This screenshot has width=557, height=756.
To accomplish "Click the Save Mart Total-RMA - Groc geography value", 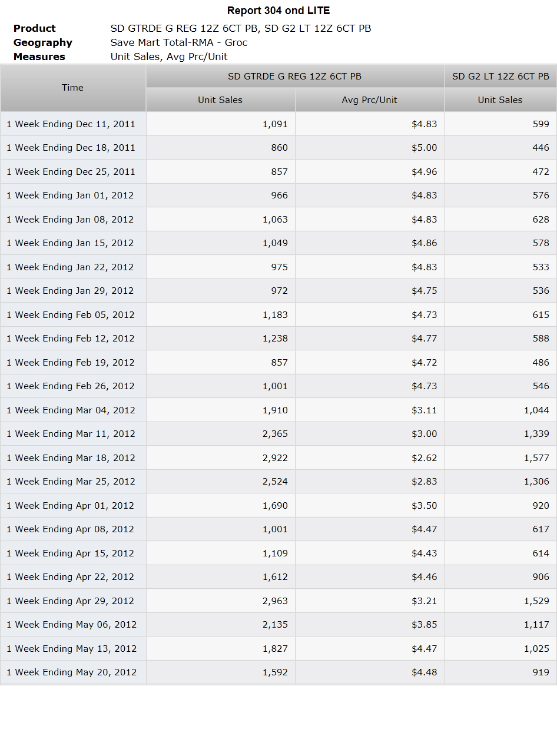I will pos(179,42).
